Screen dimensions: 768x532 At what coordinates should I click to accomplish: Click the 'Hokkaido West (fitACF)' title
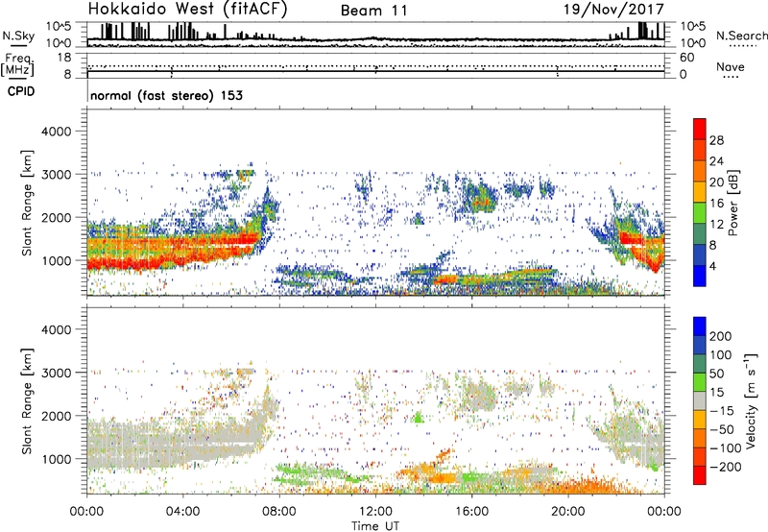[187, 10]
